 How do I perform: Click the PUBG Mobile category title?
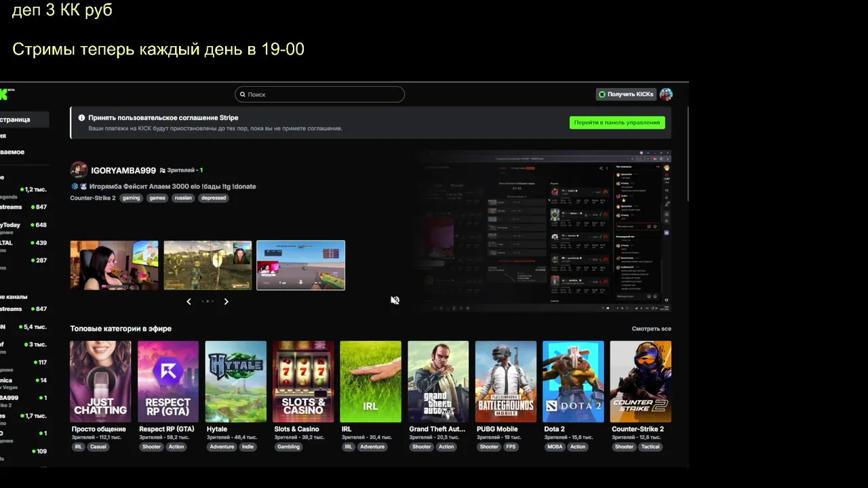click(498, 429)
